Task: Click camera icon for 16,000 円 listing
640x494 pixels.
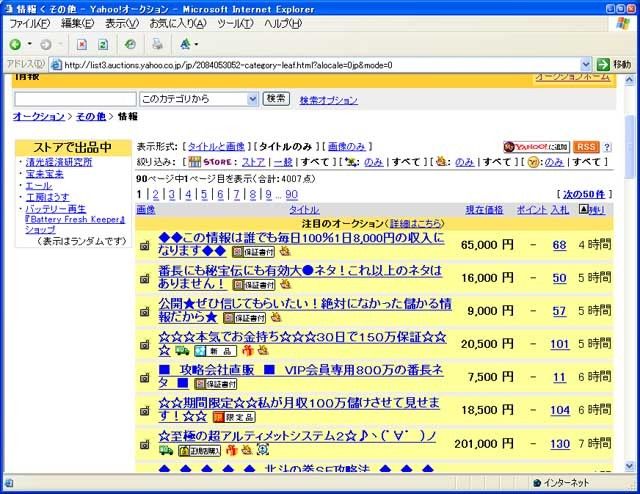Action: pyautogui.click(x=144, y=279)
